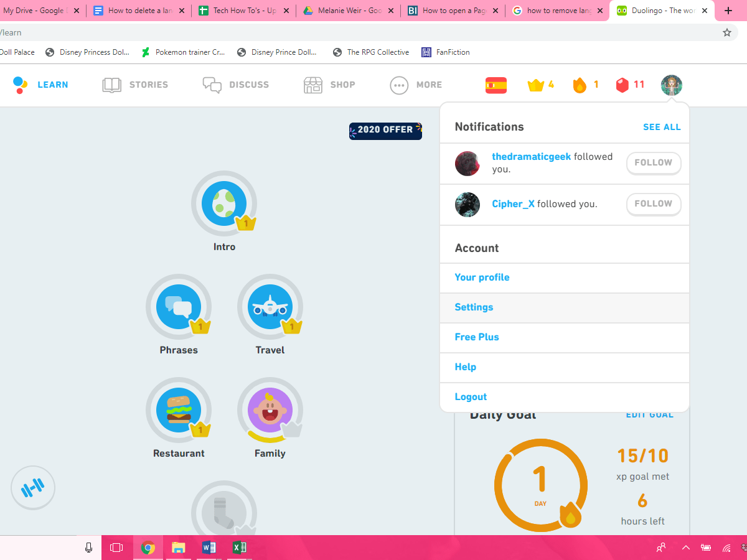Image resolution: width=747 pixels, height=560 pixels.
Task: Switch to How to open a Pag... tab
Action: [452, 11]
